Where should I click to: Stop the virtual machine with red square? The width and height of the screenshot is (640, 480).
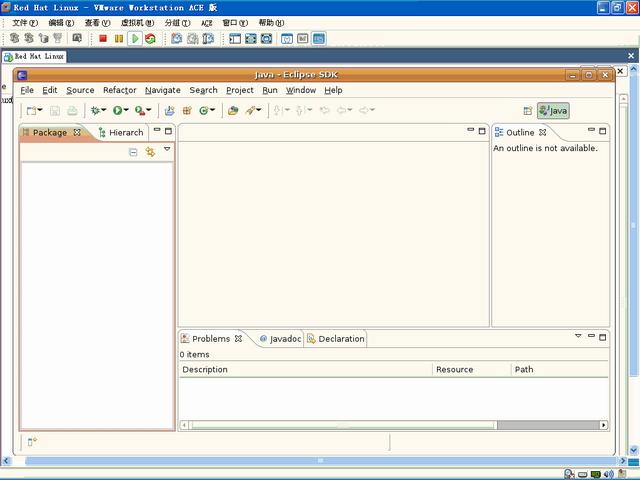coord(103,39)
